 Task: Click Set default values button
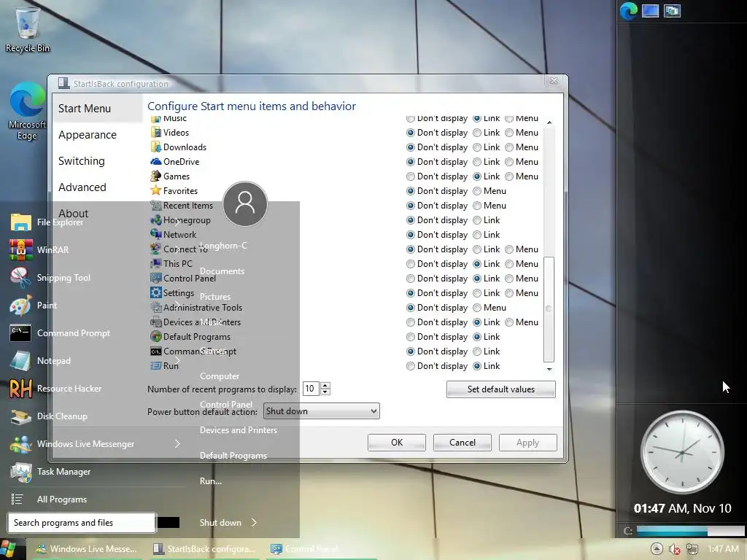[x=500, y=389]
